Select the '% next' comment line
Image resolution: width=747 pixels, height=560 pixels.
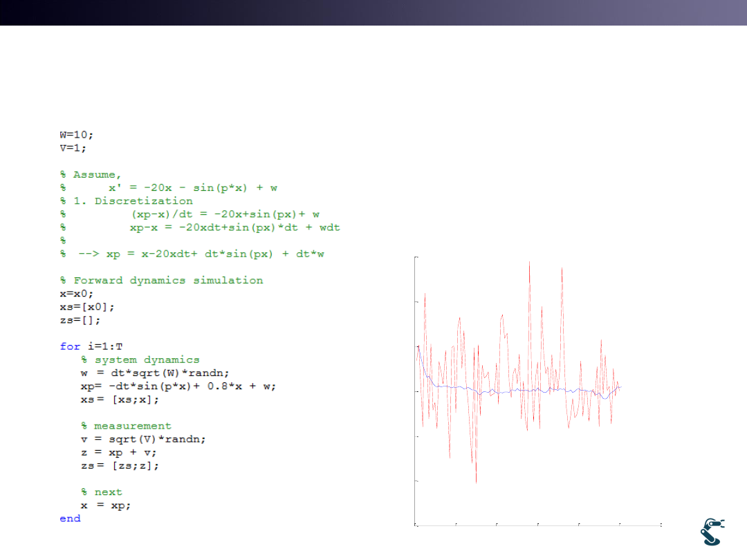click(x=101, y=492)
